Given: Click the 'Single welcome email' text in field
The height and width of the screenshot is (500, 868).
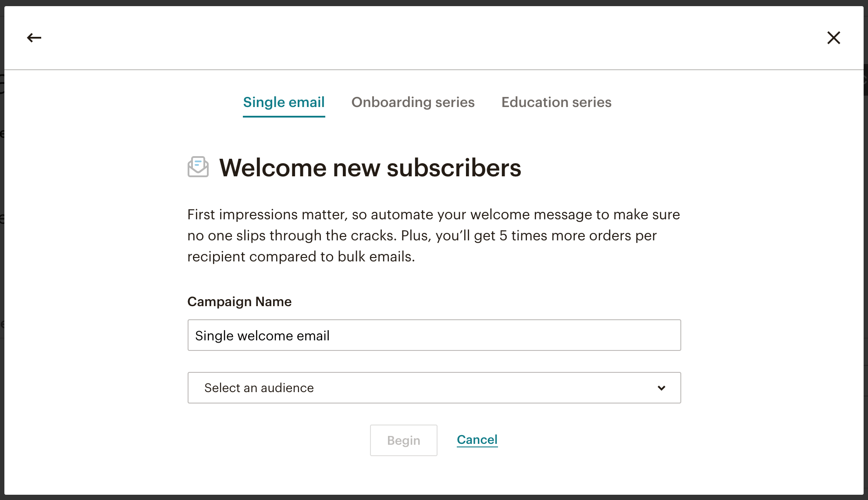Looking at the screenshot, I should [x=262, y=336].
